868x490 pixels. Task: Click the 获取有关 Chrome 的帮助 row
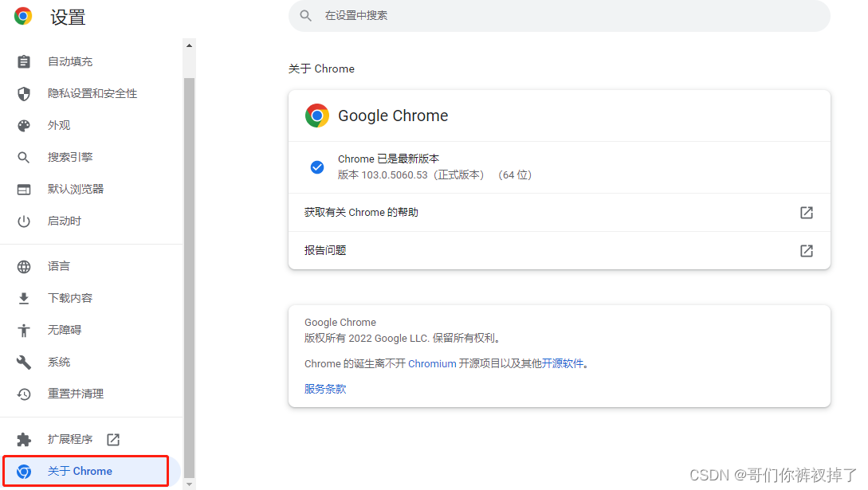point(559,213)
